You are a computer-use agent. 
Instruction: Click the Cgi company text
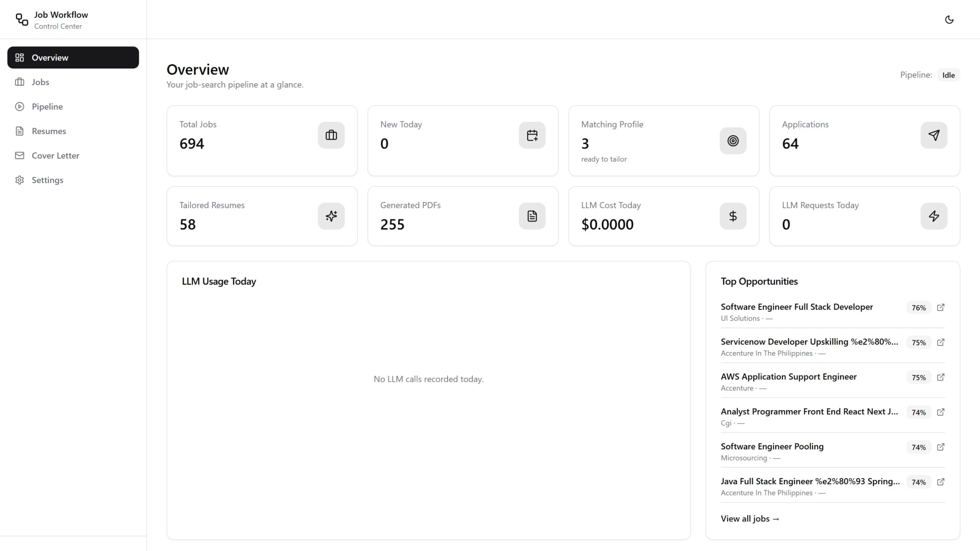[x=726, y=423]
